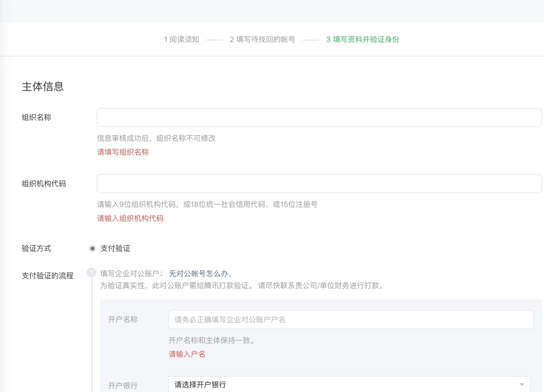
Task: Click the 支付验证的流程 section label
Action: click(x=47, y=276)
